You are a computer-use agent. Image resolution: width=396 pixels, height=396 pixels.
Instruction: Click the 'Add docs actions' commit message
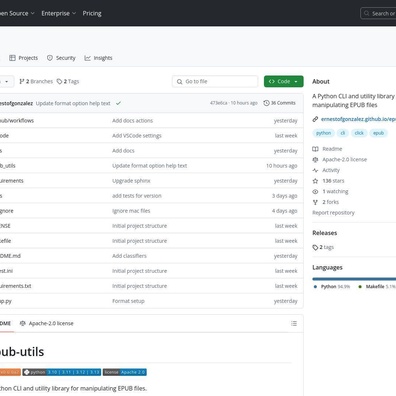(x=132, y=121)
